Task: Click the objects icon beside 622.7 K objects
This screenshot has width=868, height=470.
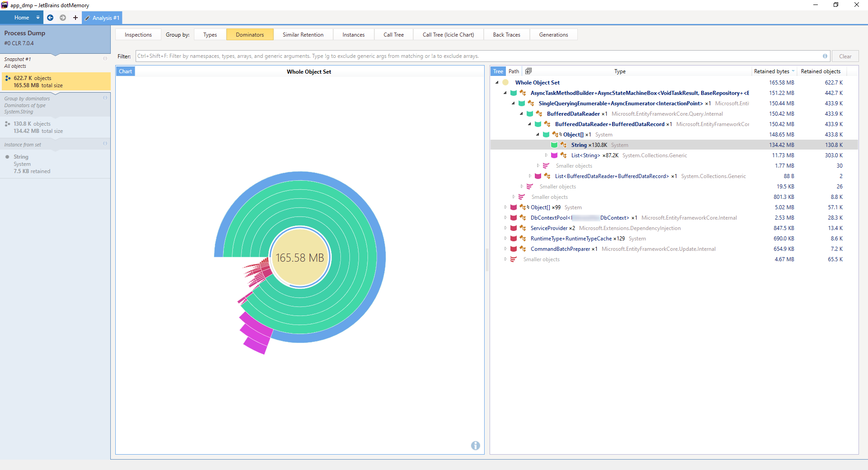Action: [7, 78]
